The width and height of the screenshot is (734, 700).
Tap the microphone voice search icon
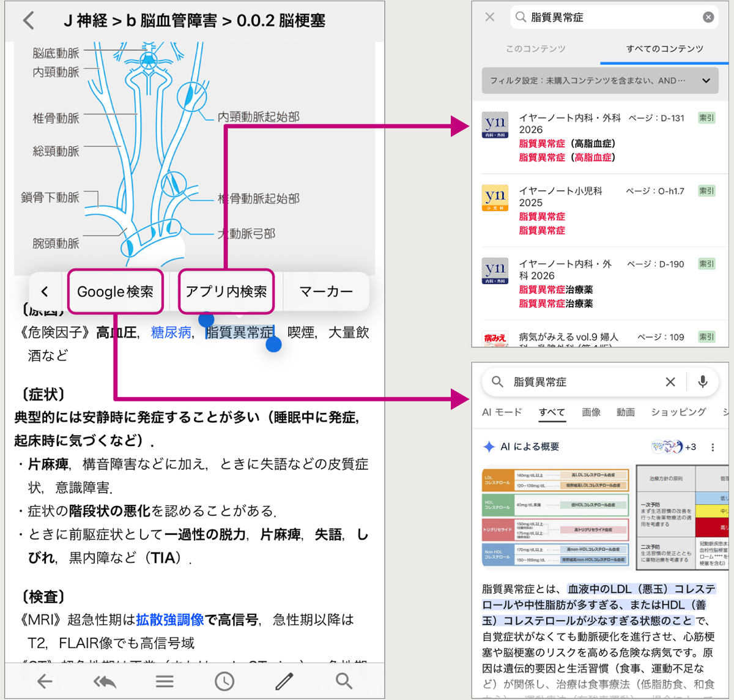tap(703, 382)
